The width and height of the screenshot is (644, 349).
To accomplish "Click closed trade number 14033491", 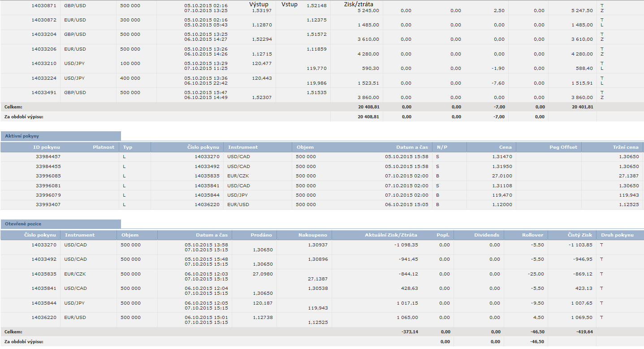I will coord(44,92).
